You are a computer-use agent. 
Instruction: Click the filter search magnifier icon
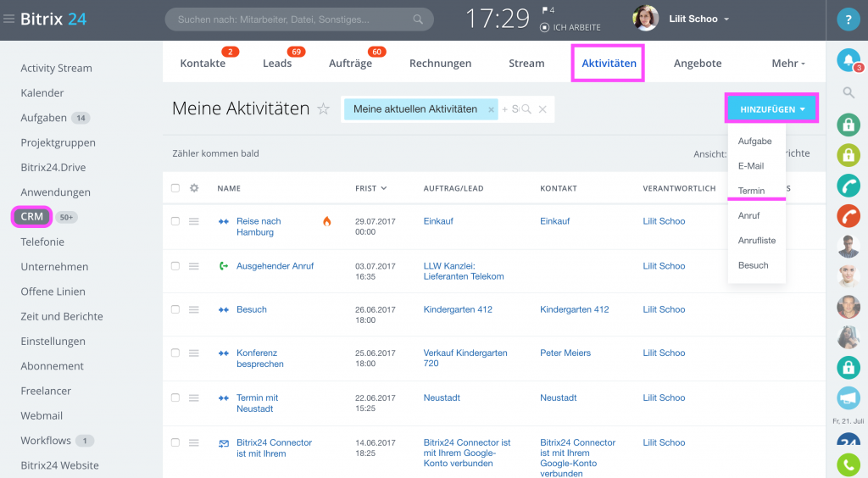click(526, 109)
